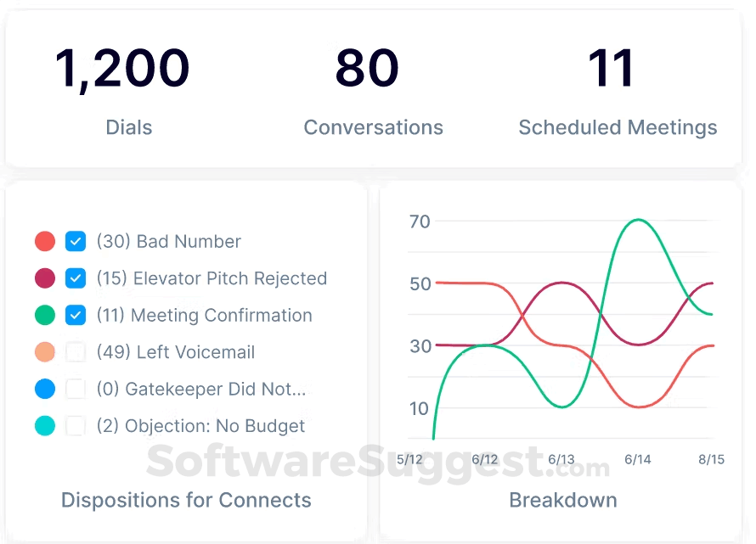Screen dimensions: 756x544
Task: Select the green Meeting Confirmation color dot
Action: click(x=45, y=315)
